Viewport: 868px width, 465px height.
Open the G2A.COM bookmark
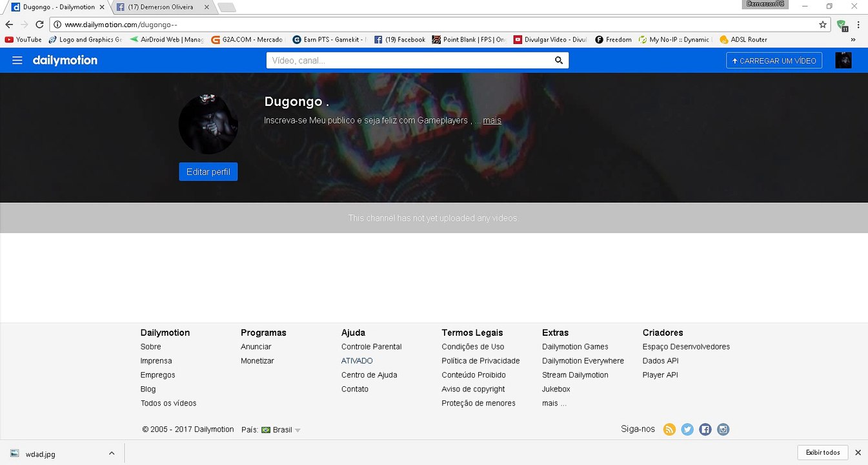tap(248, 39)
